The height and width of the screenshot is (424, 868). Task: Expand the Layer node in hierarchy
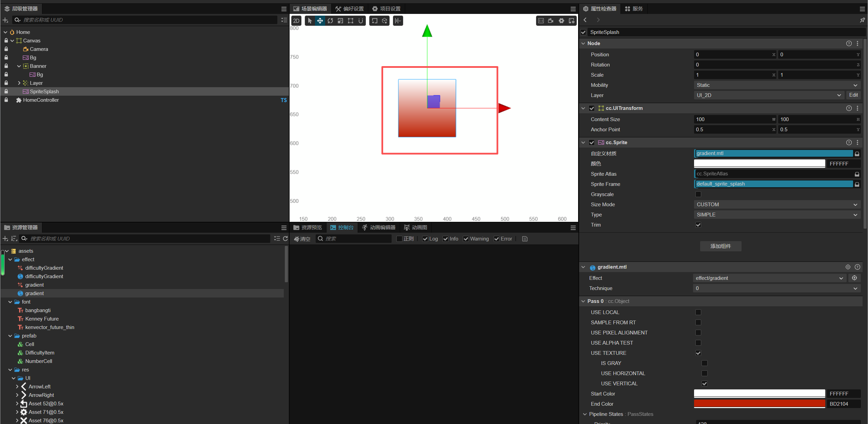[x=19, y=83]
